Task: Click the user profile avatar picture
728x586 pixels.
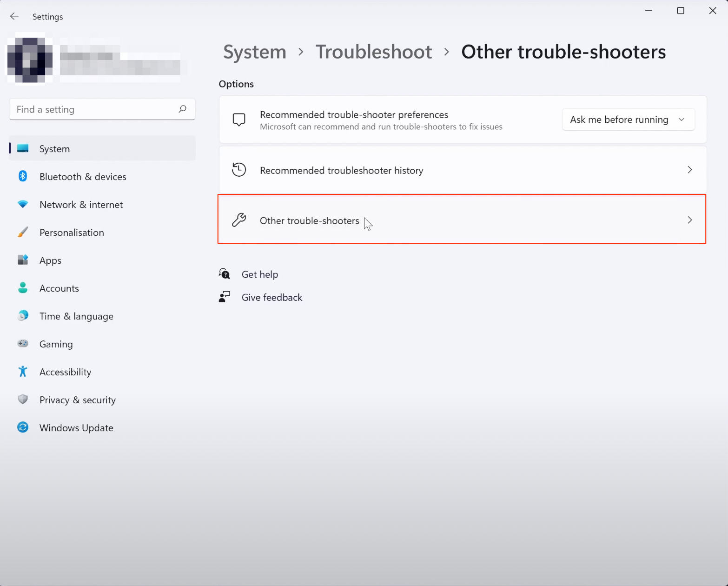Action: [30, 59]
